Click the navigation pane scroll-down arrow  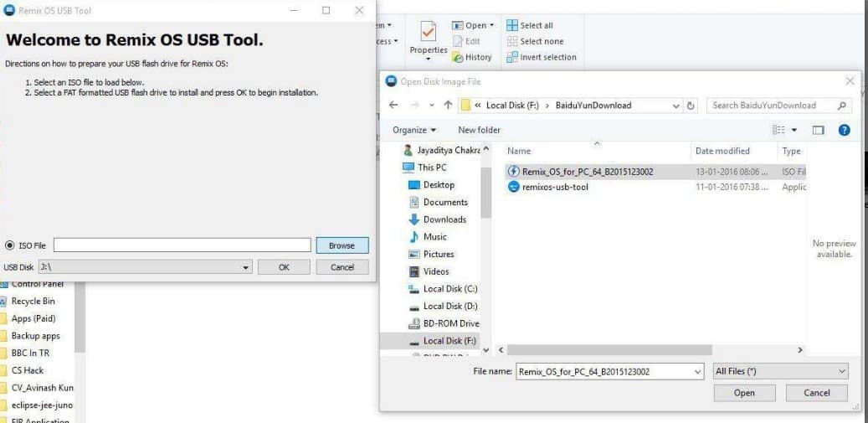click(x=486, y=349)
